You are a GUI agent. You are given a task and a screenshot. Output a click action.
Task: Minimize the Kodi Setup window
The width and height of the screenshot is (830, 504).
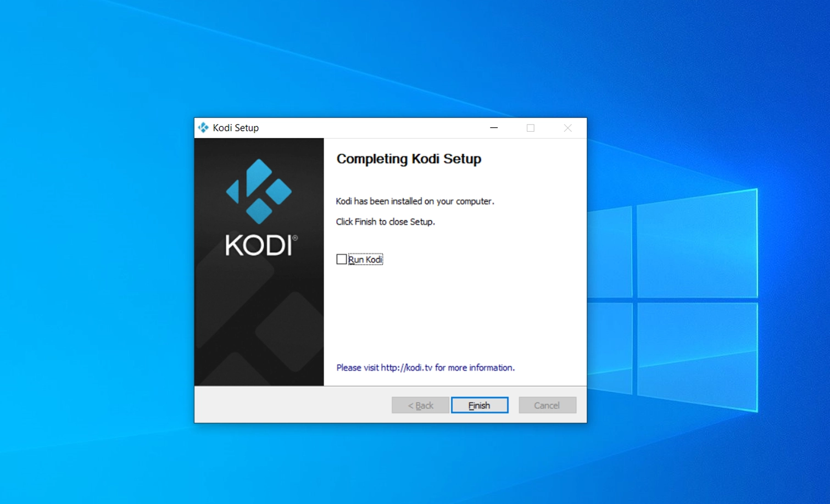click(494, 128)
